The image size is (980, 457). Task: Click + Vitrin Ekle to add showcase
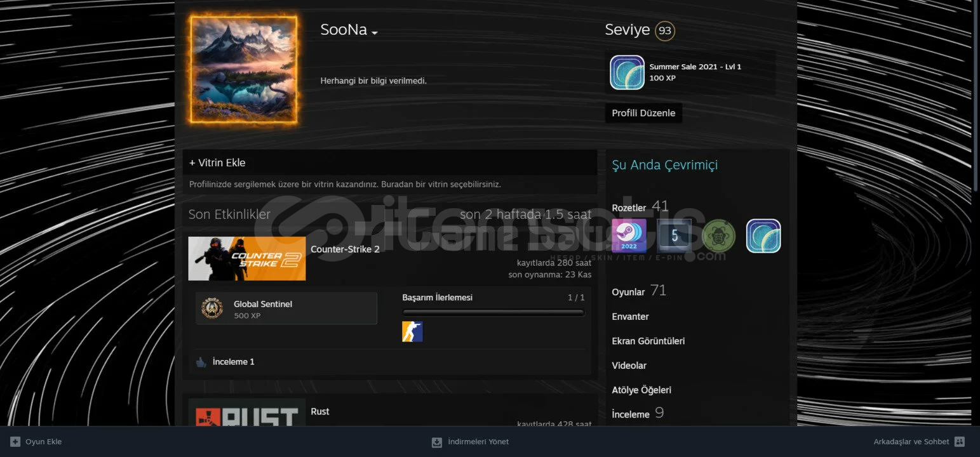[217, 162]
